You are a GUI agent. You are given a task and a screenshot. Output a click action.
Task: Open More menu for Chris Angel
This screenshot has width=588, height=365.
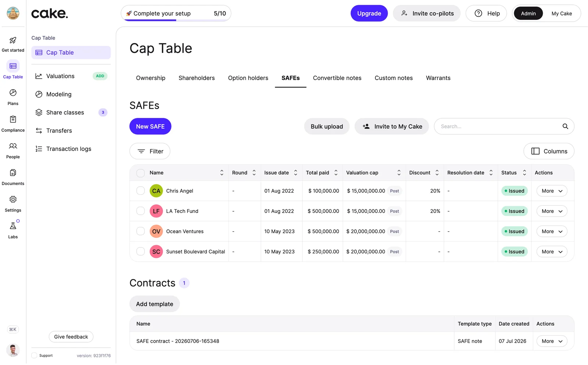(552, 191)
